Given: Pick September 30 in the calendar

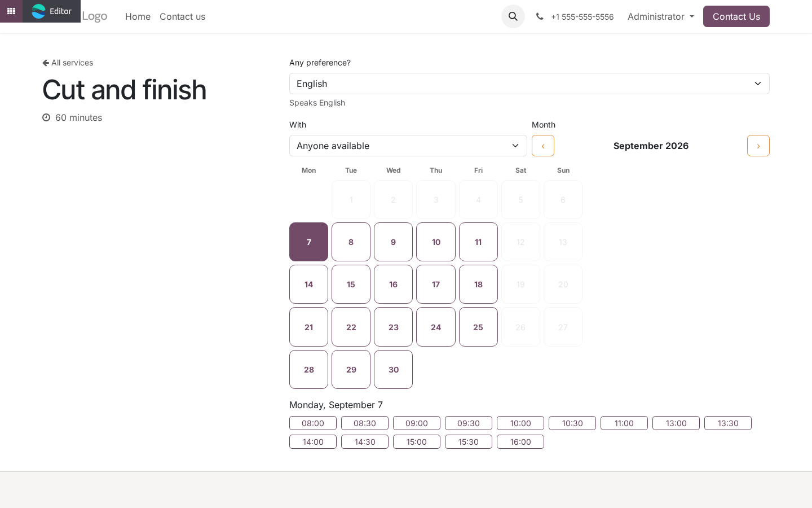Looking at the screenshot, I should [x=393, y=370].
